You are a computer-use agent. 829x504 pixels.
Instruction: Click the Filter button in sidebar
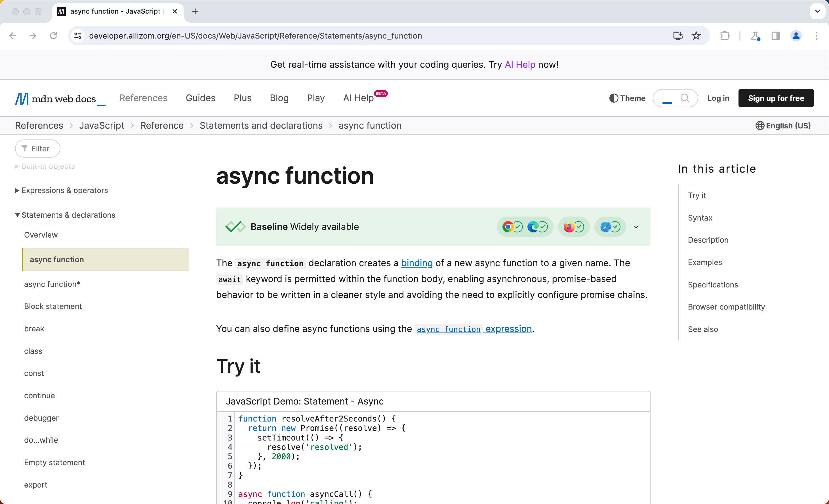pyautogui.click(x=37, y=149)
